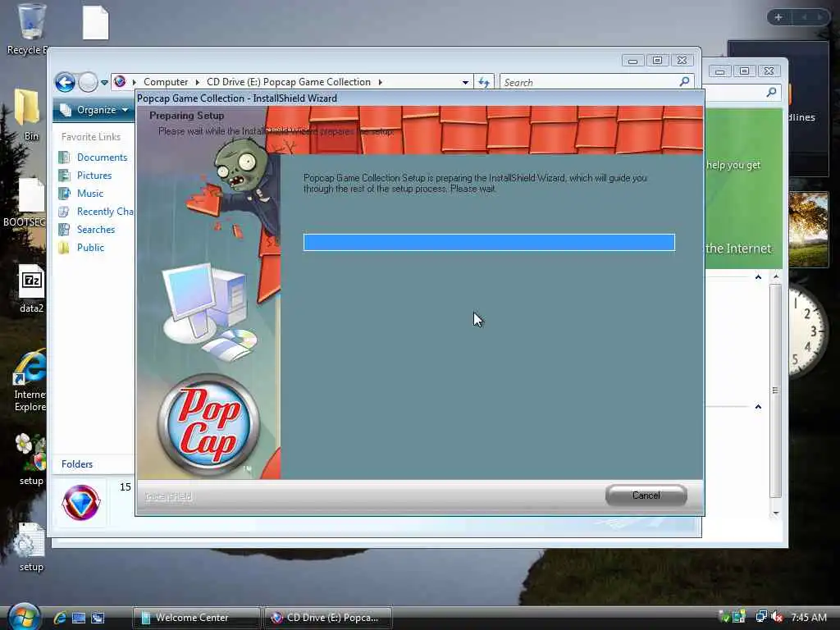This screenshot has height=630, width=840.
Task: Select the Recycle Bin desktop icon
Action: tap(30, 28)
